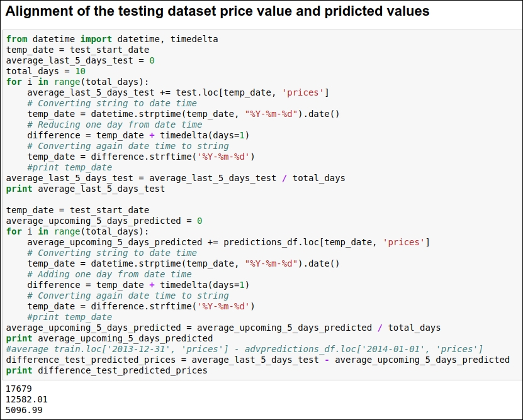523x420 pixels.
Task: Click the output value 5096.99
Action: click(x=24, y=410)
